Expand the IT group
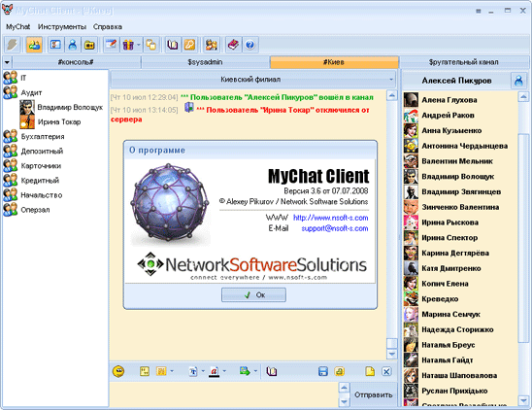 (15, 78)
